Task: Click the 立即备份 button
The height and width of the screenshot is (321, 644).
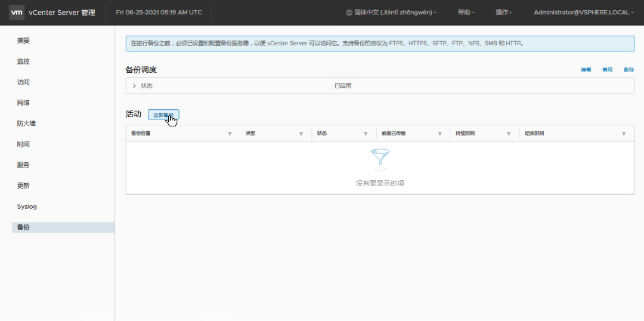Action: [163, 115]
